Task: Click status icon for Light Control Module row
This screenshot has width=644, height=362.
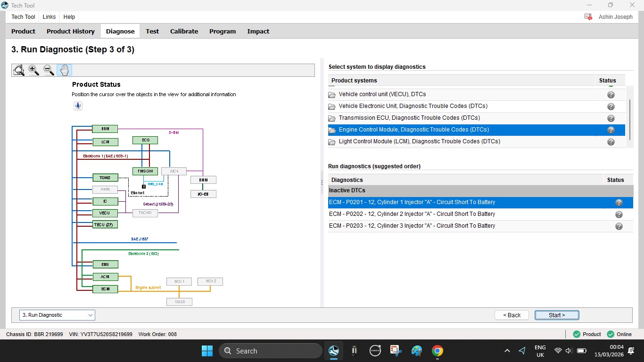Action: point(611,142)
